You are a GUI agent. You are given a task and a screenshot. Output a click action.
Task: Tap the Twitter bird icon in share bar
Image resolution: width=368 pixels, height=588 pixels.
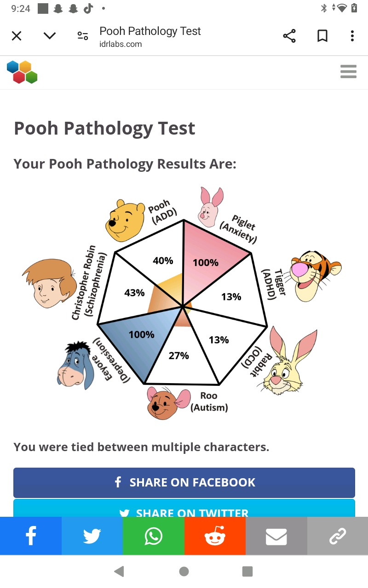click(92, 536)
